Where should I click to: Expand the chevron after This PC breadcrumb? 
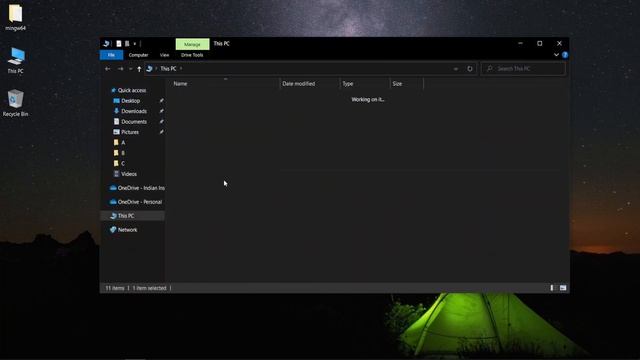(181, 69)
